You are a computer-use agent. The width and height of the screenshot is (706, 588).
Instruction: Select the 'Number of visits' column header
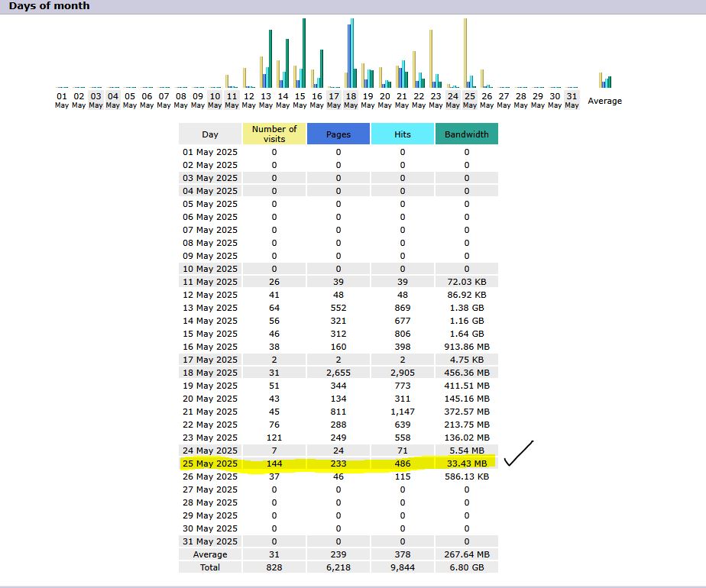pos(274,134)
